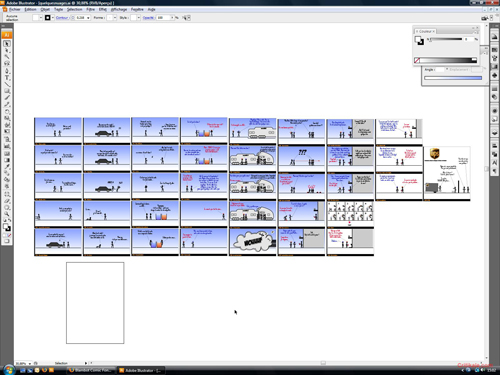Open the Character panel icon (A) in dock
The image size is (500, 375).
[x=494, y=163]
